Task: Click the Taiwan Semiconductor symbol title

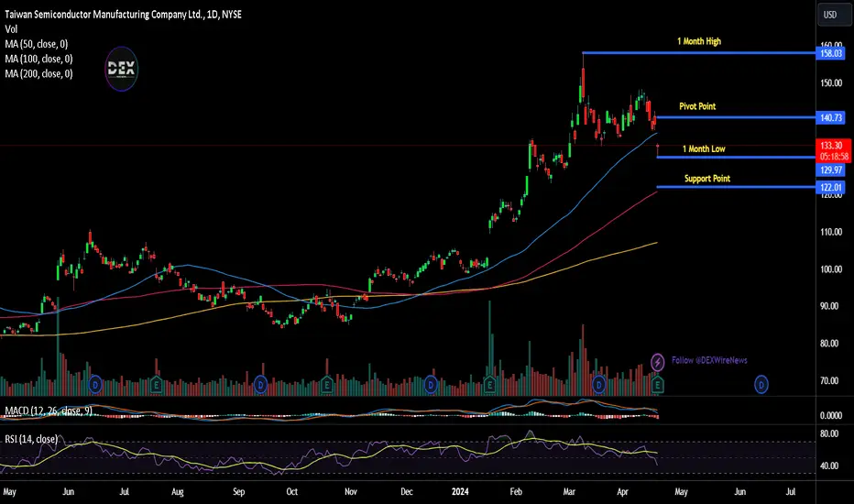Action: tap(123, 15)
